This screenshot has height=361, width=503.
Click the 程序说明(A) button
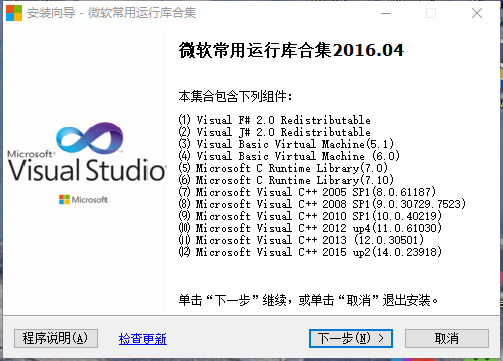[x=56, y=338]
